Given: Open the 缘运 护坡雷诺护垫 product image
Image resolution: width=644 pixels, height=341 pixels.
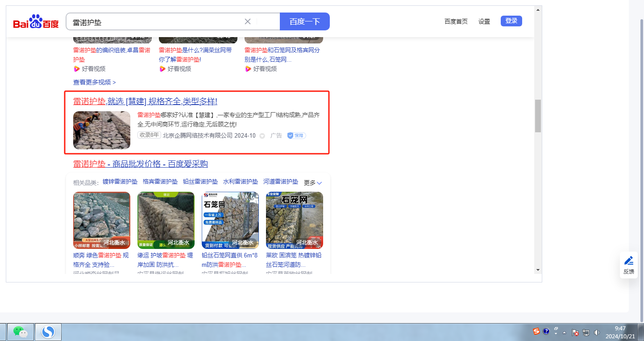Looking at the screenshot, I should click(166, 220).
